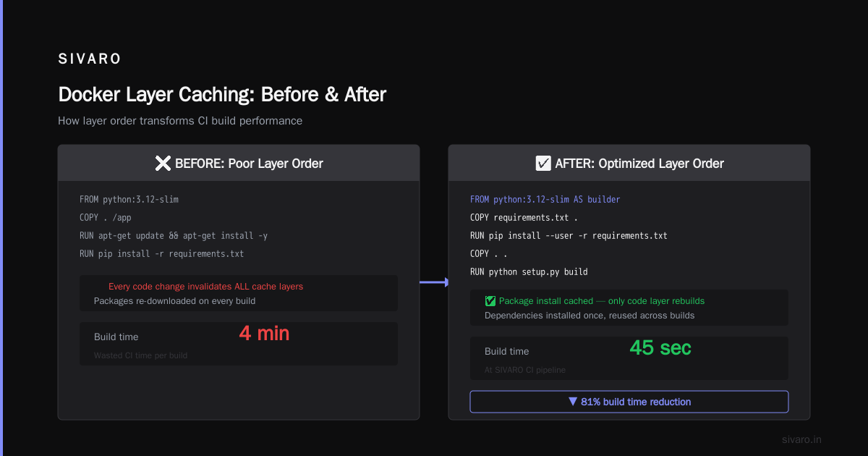Select the RUN pip install --user line
The width and height of the screenshot is (868, 456).
coord(569,236)
